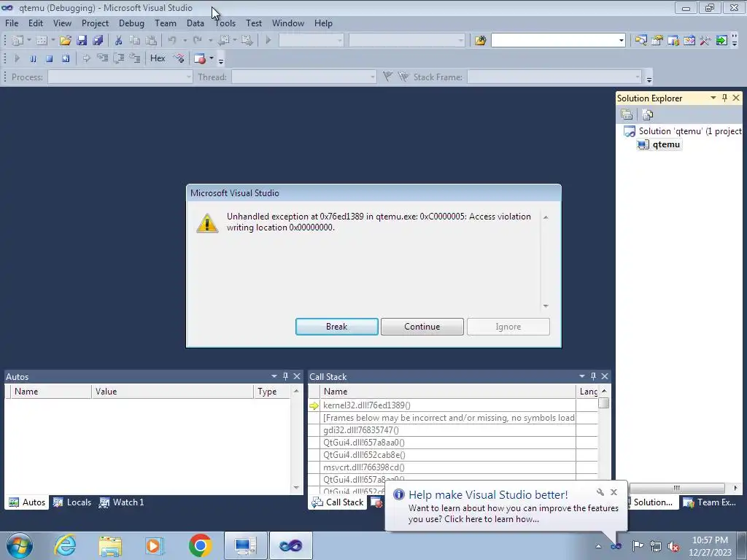The height and width of the screenshot is (560, 747).
Task: Switch to the Locals tab
Action: pos(72,502)
